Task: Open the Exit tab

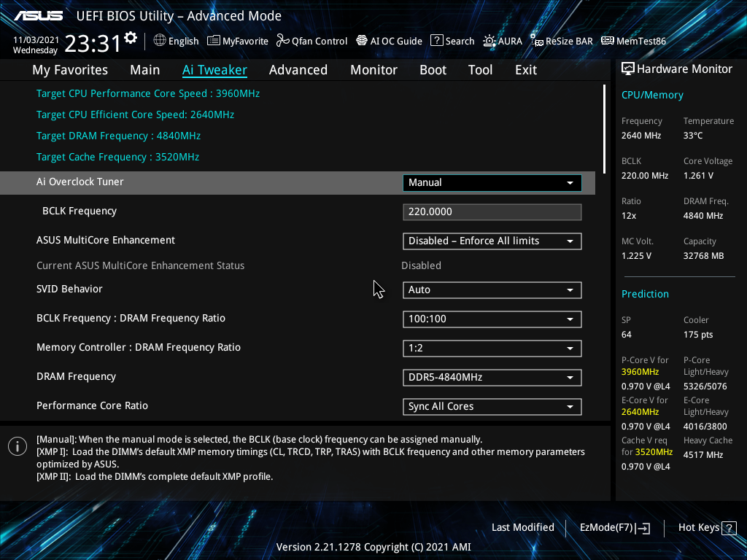Action: tap(526, 70)
